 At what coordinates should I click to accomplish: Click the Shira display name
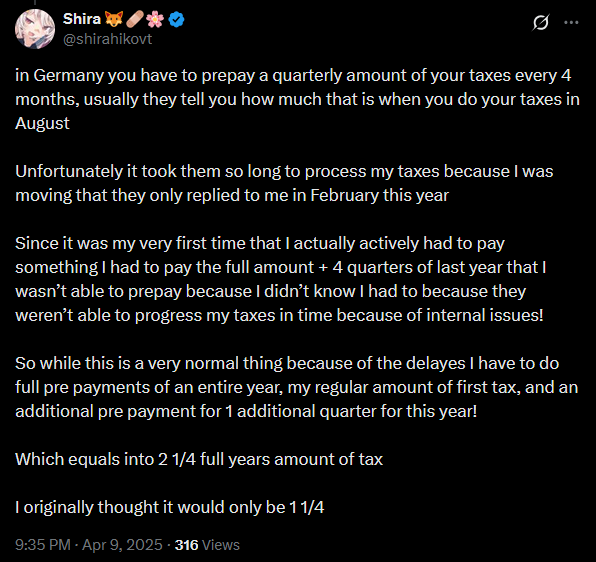point(82,19)
